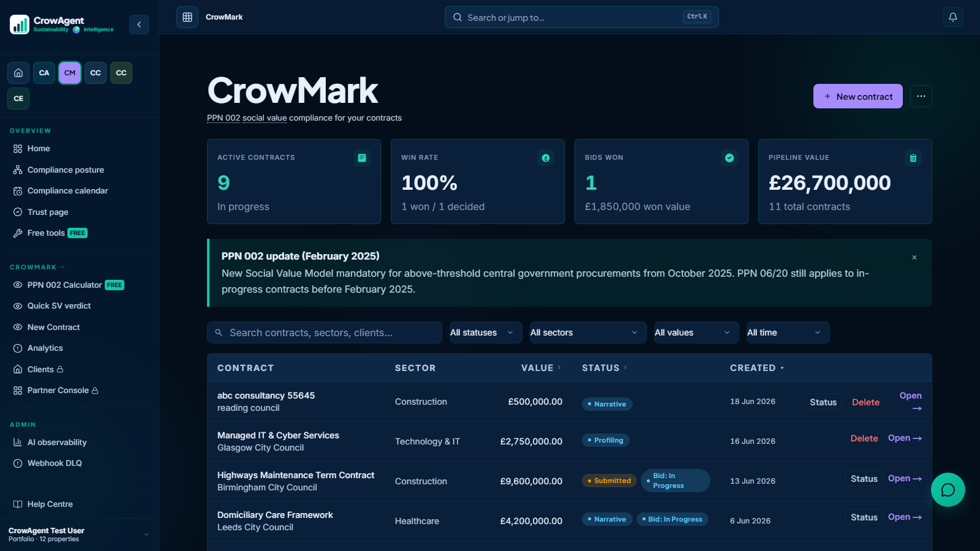Click the Win Rate card icon
The height and width of the screenshot is (551, 980).
(x=546, y=158)
